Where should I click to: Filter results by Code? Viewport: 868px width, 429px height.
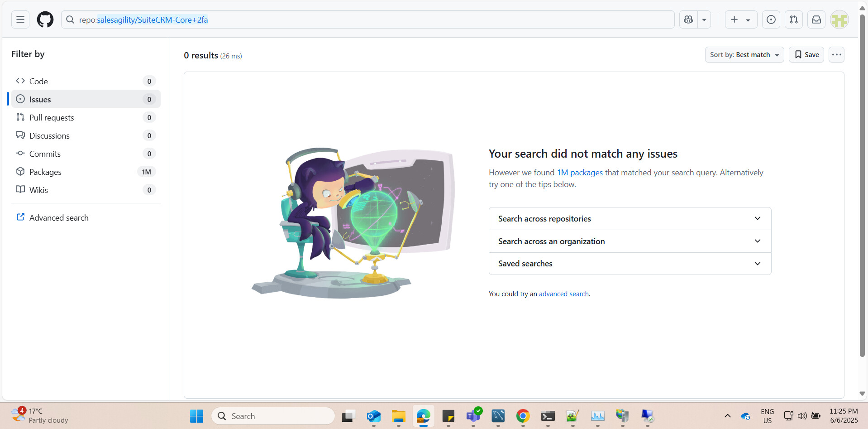pyautogui.click(x=86, y=81)
